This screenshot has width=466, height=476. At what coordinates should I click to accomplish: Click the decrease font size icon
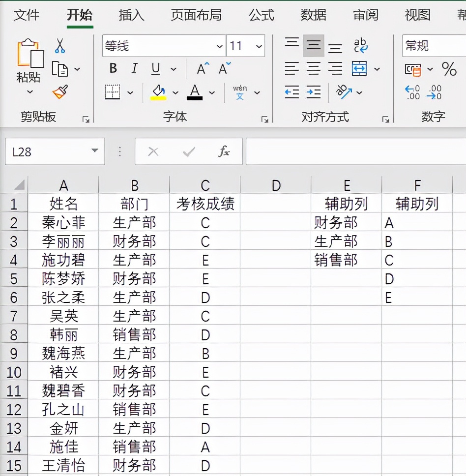click(222, 68)
